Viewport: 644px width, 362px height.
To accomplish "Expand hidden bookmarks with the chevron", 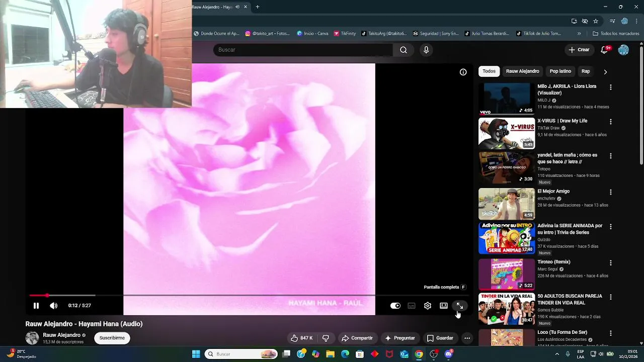I will pyautogui.click(x=579, y=34).
